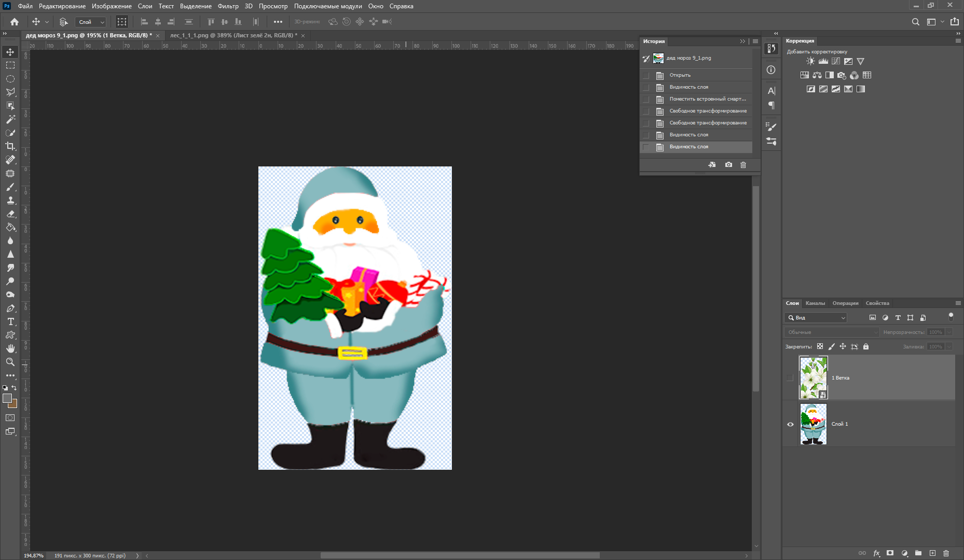
Task: Show the 1 Ветка layer
Action: pyautogui.click(x=790, y=378)
